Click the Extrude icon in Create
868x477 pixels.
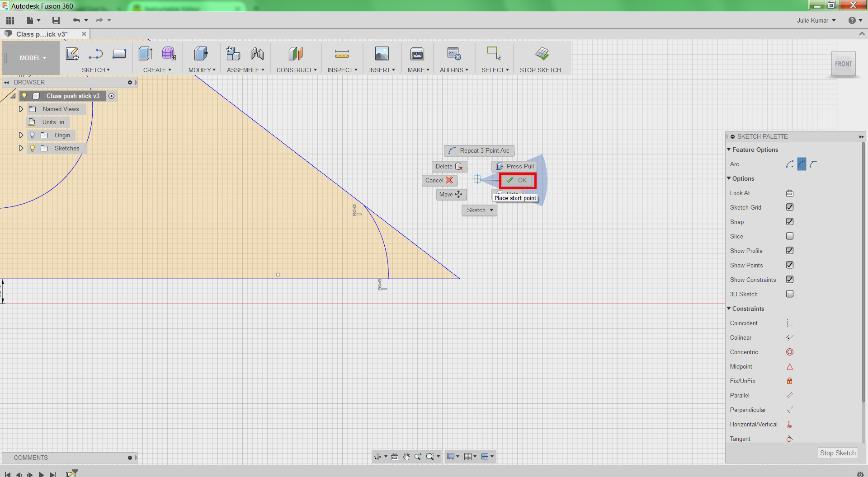(x=146, y=54)
